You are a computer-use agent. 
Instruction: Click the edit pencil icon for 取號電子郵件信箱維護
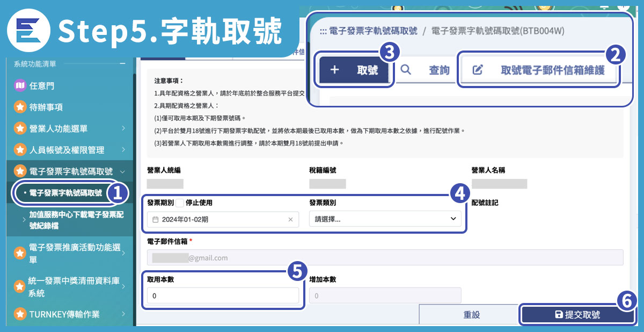pyautogui.click(x=478, y=70)
